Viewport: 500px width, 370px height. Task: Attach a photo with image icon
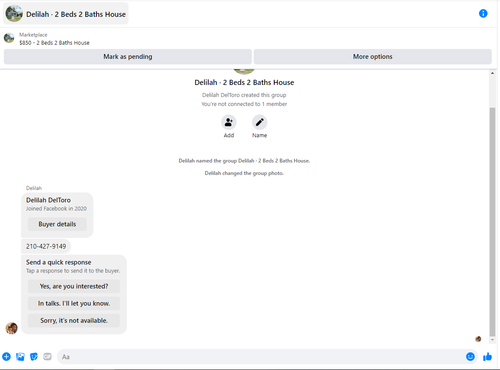pyautogui.click(x=20, y=357)
